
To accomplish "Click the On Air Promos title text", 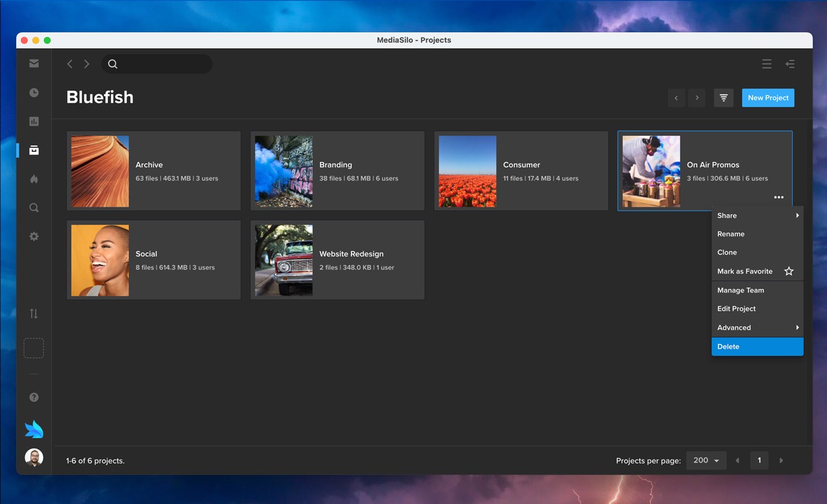I will point(713,165).
